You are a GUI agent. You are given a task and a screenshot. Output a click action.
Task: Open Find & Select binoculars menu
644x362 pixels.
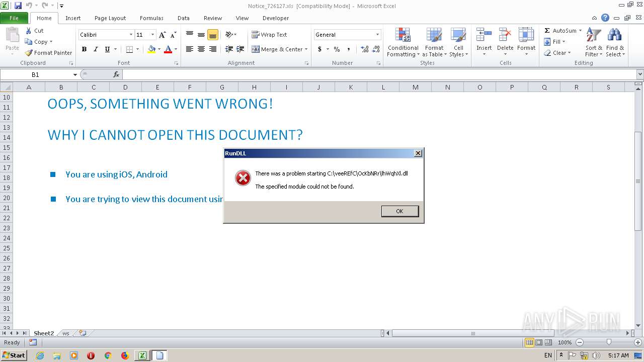(x=615, y=42)
